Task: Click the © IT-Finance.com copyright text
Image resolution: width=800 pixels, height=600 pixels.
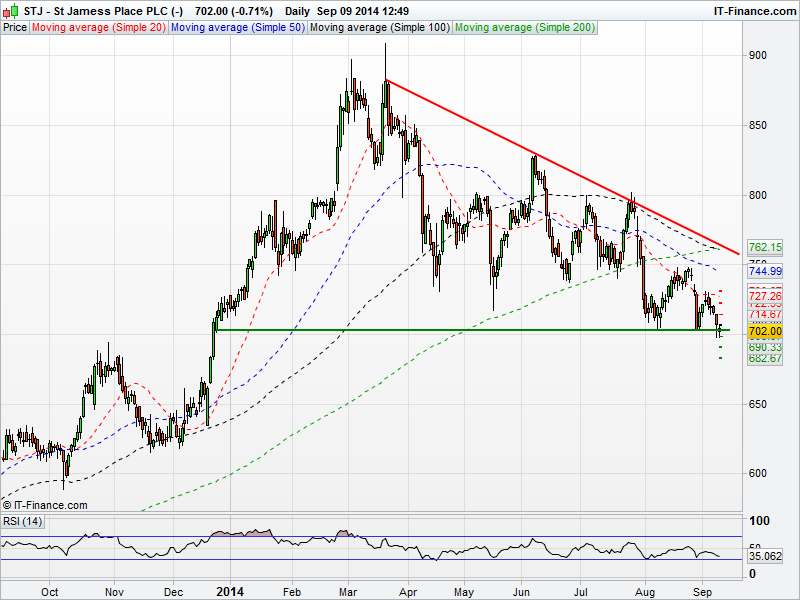Action: coord(45,505)
